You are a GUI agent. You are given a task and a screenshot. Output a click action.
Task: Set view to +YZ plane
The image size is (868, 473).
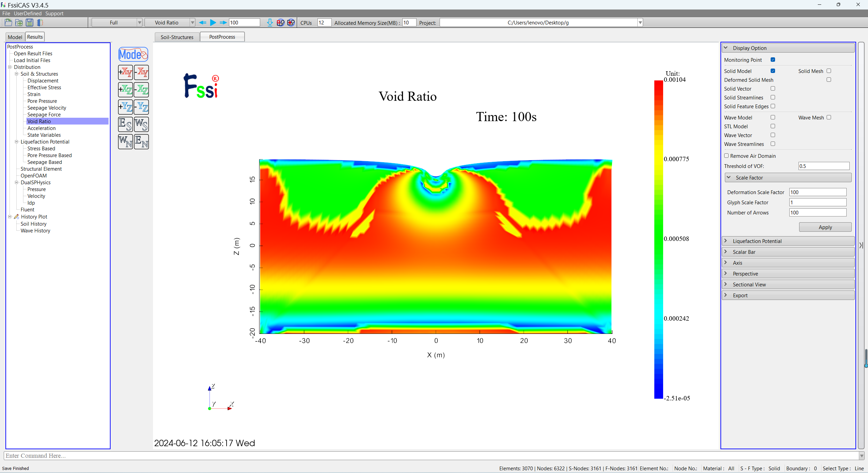(x=126, y=107)
